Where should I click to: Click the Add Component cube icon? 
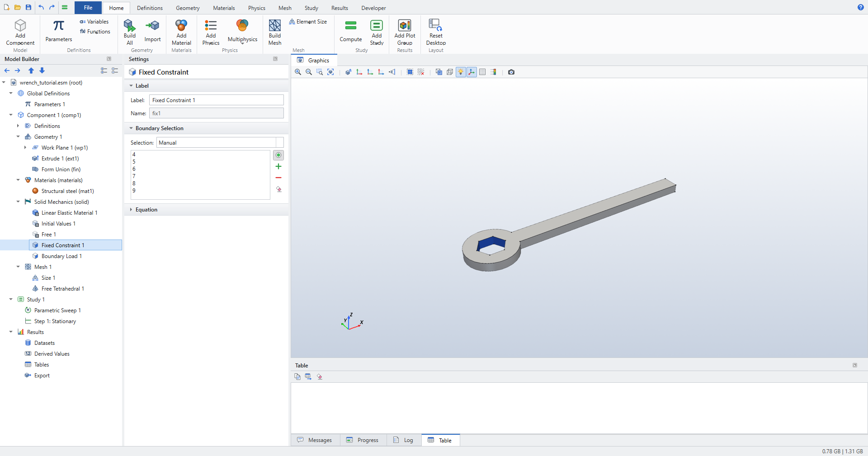[x=20, y=25]
